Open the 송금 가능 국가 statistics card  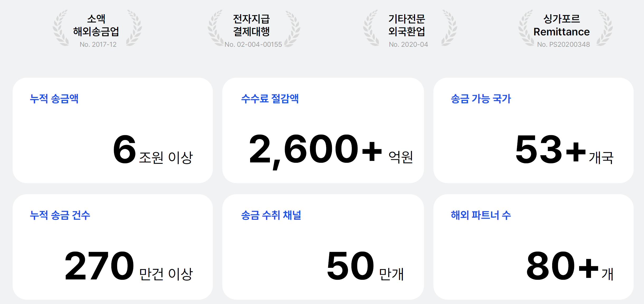[x=533, y=130]
